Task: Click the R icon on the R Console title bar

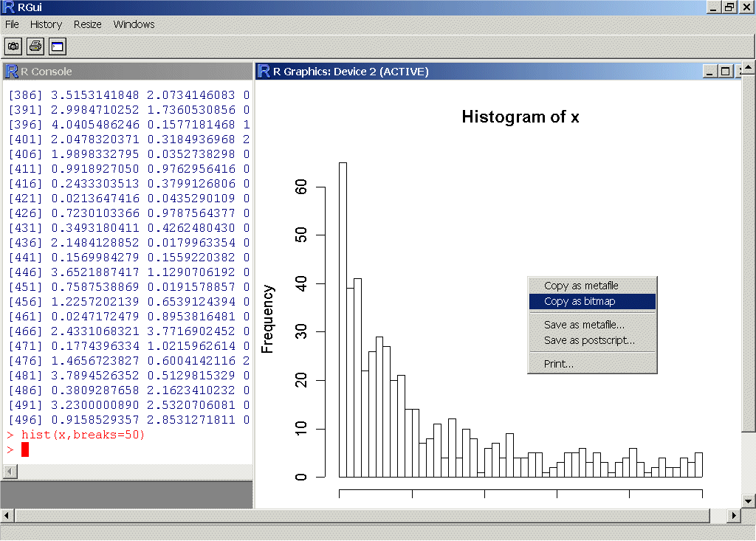Action: [11, 72]
